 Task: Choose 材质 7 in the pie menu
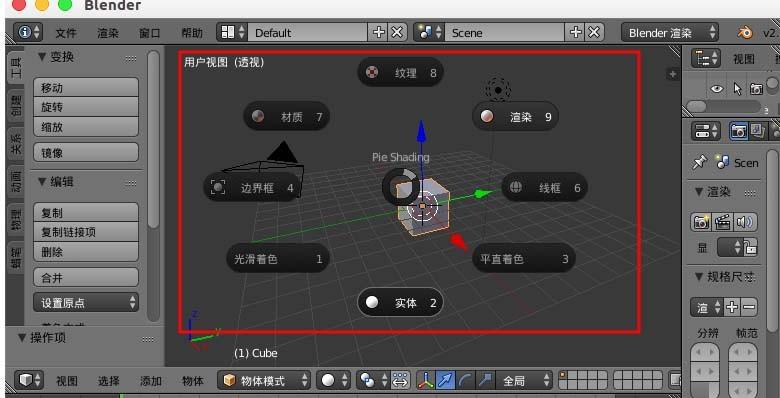287,117
